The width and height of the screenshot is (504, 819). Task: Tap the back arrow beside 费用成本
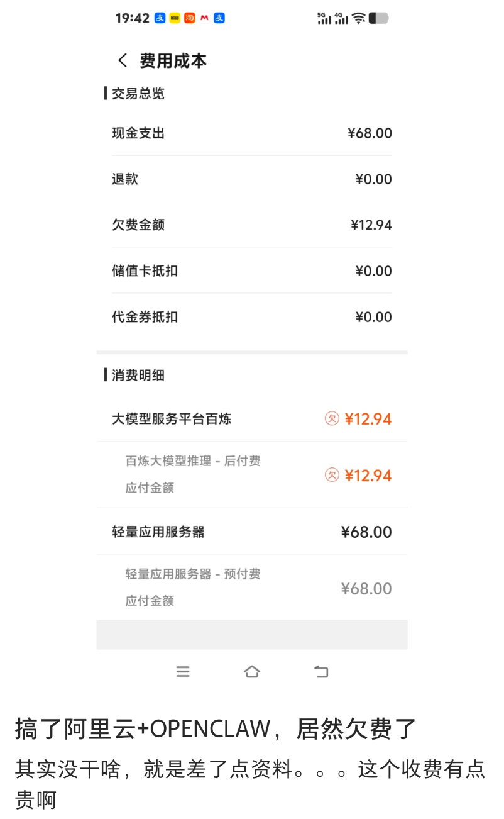123,60
